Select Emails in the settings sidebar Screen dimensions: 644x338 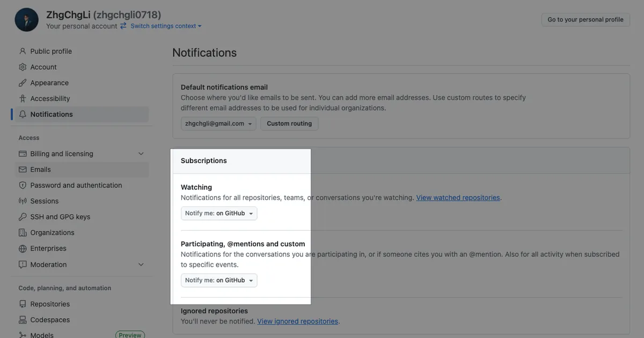click(41, 170)
